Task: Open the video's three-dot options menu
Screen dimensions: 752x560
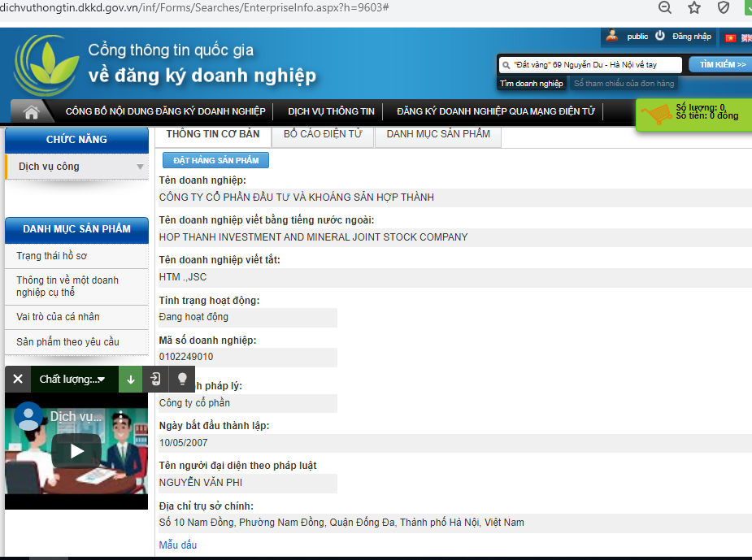Action: click(120, 419)
